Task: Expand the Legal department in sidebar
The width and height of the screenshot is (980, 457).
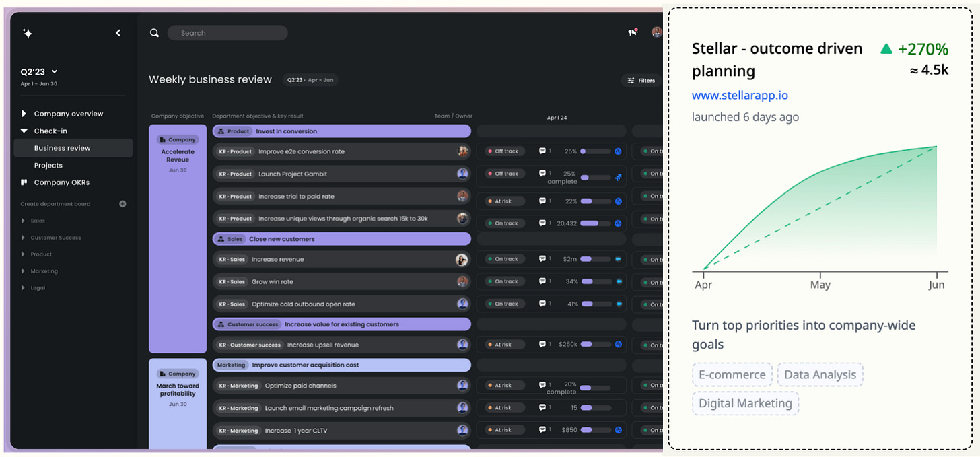Action: coord(24,288)
